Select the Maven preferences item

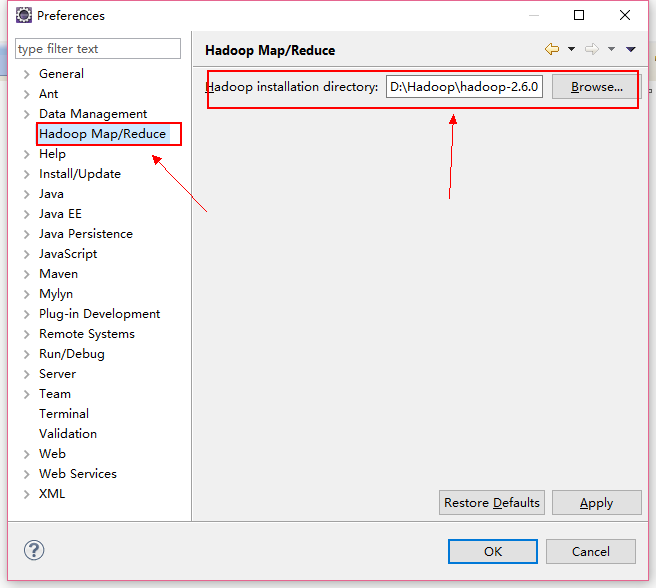[59, 274]
